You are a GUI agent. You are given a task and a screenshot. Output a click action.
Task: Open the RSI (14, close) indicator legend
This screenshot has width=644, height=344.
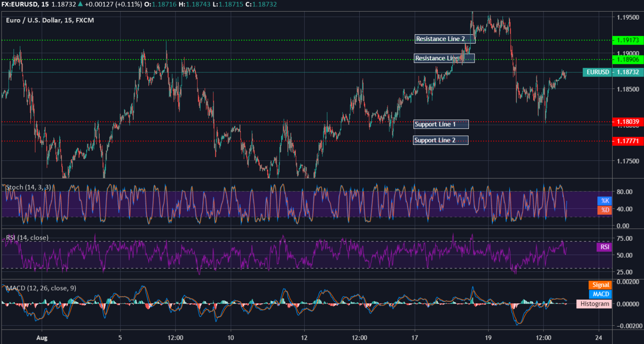click(x=27, y=238)
